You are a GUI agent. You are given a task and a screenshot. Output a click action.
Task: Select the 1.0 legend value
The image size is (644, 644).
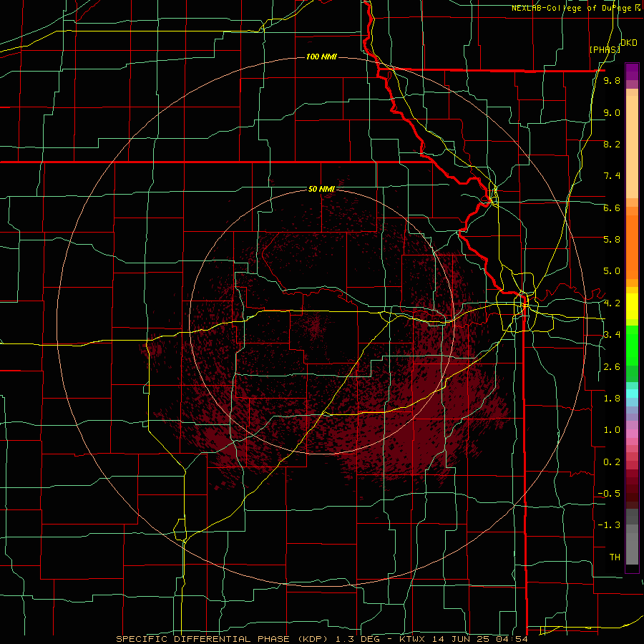click(612, 430)
